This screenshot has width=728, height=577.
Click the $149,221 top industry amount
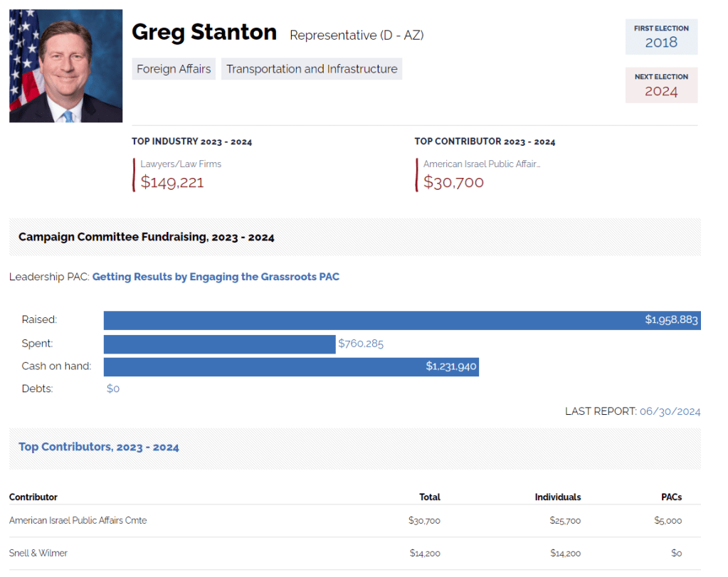[x=172, y=182]
